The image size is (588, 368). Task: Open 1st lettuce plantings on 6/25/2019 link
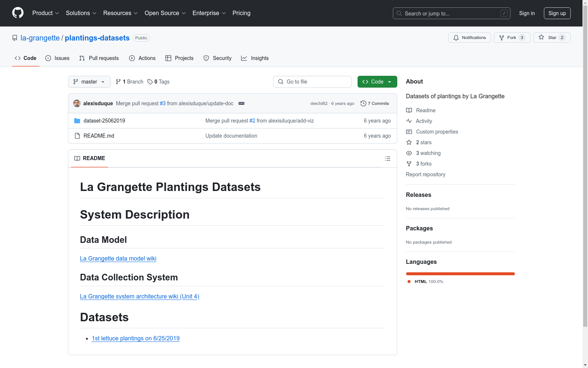point(136,338)
